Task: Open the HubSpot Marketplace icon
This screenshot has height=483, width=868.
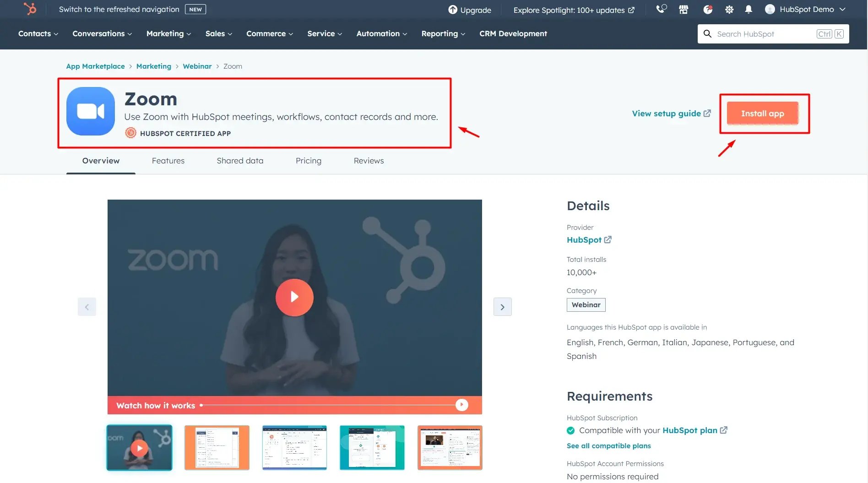Action: click(x=683, y=9)
